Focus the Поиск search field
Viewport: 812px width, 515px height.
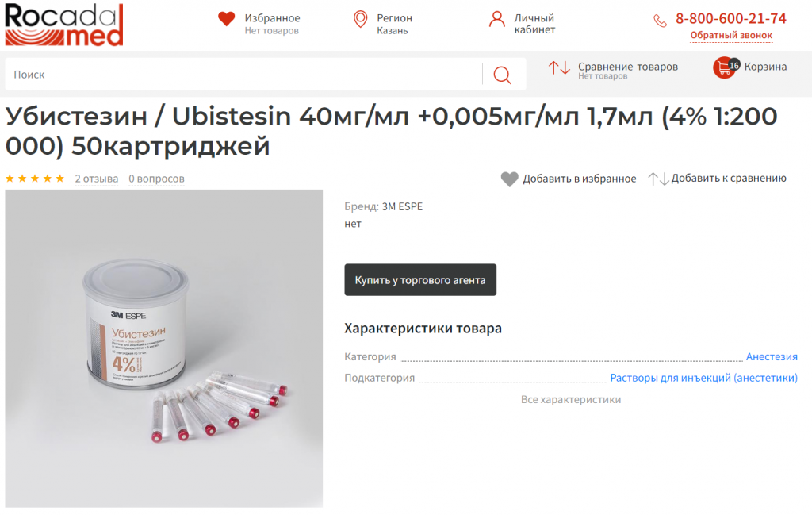(x=243, y=75)
